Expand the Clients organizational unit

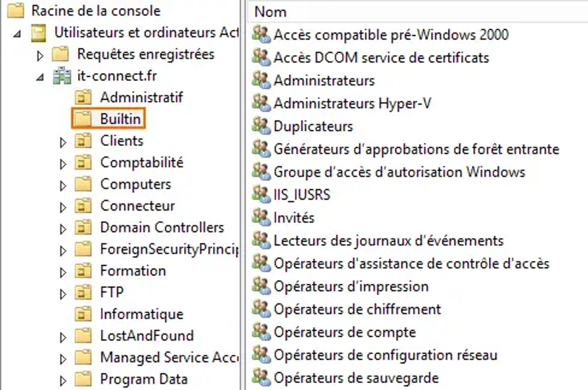[x=63, y=142]
